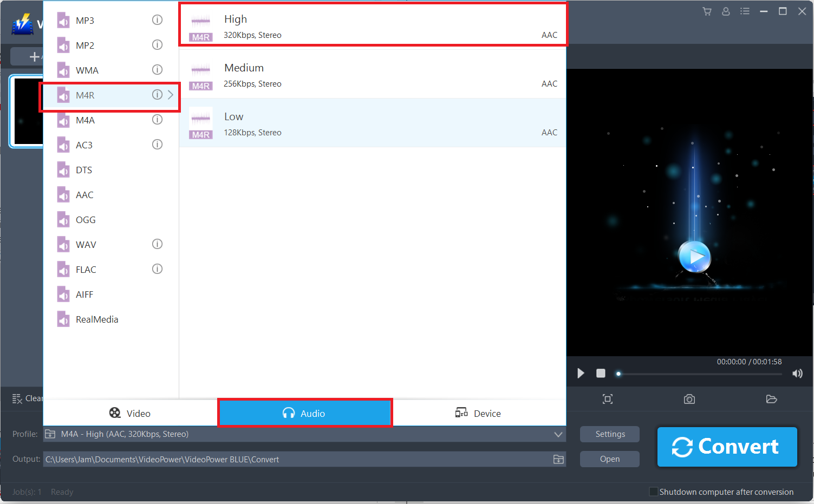Toggle fullscreen preview mode
Viewport: 814px width, 504px height.
click(x=607, y=399)
